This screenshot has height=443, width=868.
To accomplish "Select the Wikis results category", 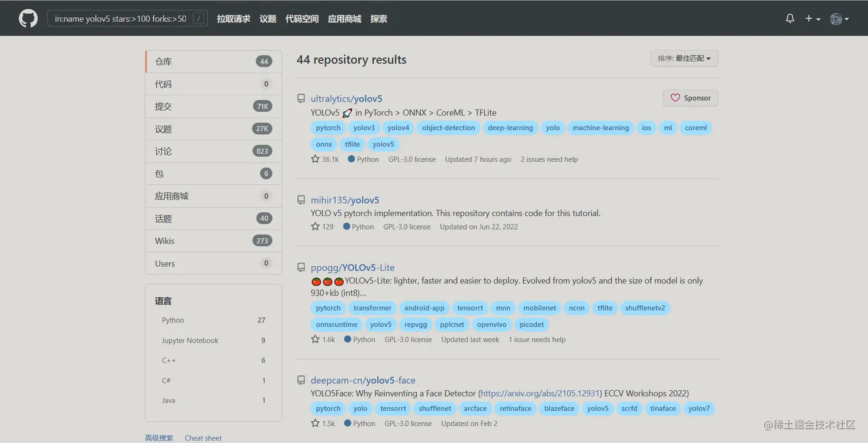I will tap(214, 240).
